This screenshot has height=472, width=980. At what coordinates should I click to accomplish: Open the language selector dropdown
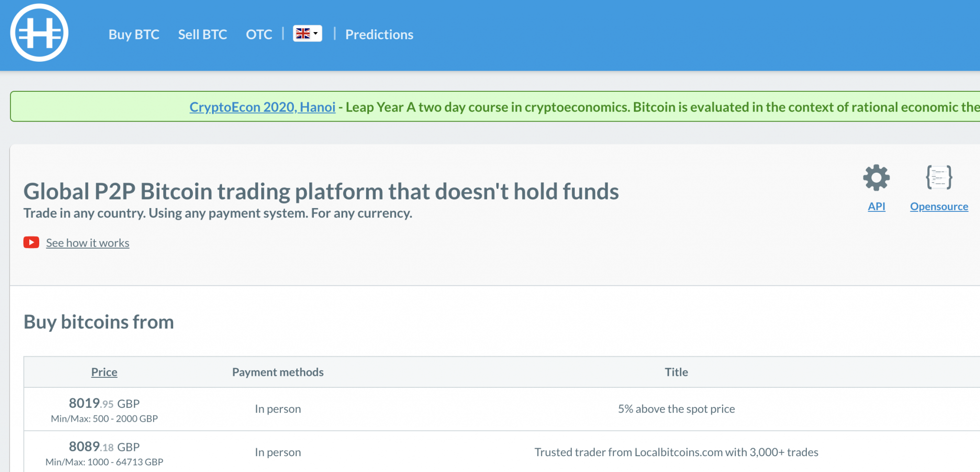(x=308, y=33)
